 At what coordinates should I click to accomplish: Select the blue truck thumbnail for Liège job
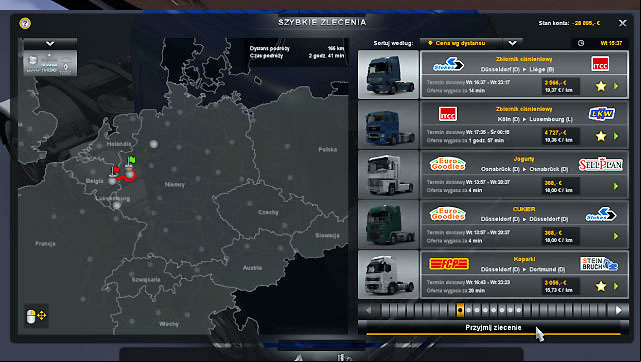pyautogui.click(x=388, y=74)
